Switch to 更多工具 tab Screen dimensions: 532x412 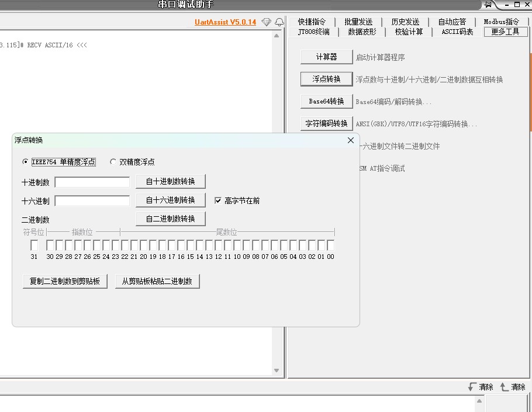click(505, 32)
